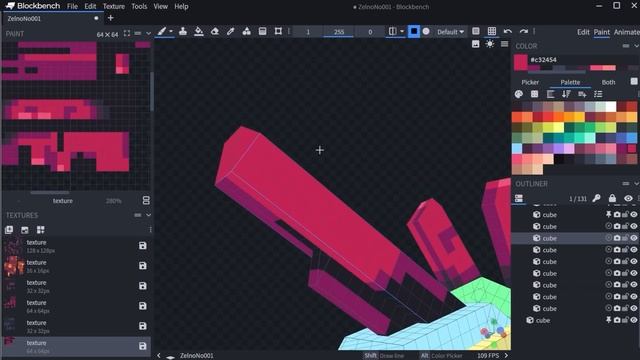Switch to the Palette color tab
The width and height of the screenshot is (640, 360).
(570, 82)
